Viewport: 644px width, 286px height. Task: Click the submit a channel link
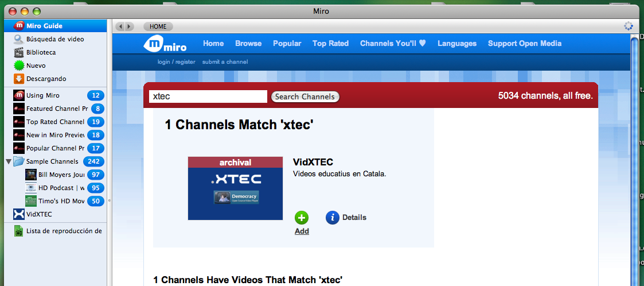225,62
